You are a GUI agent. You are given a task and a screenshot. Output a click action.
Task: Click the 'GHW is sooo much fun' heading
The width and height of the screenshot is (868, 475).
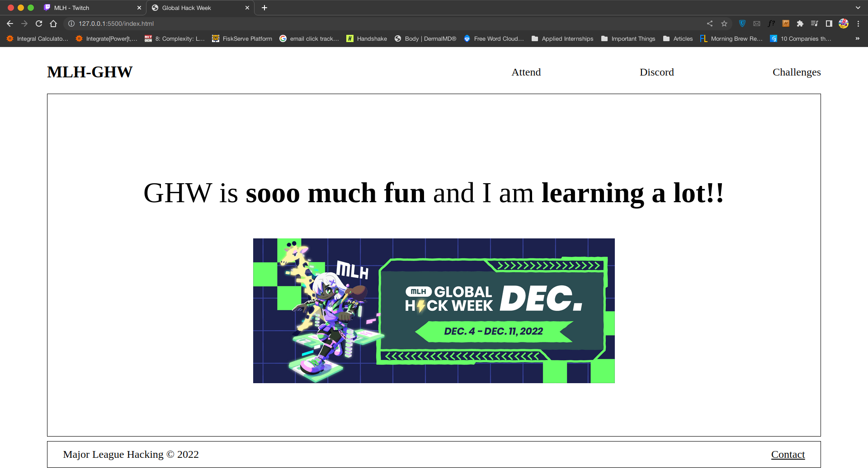pyautogui.click(x=434, y=193)
